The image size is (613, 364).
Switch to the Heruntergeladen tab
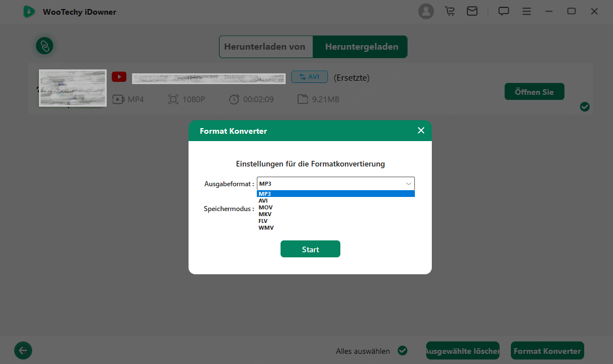pyautogui.click(x=361, y=47)
